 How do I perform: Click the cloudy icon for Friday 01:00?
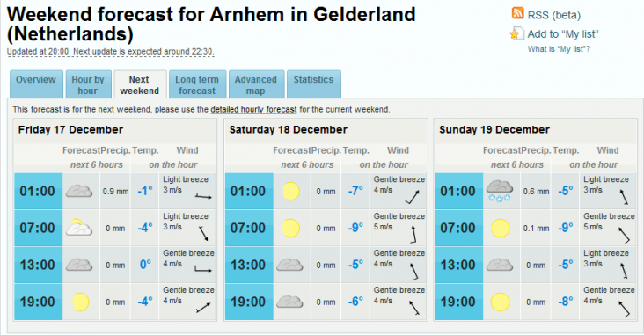pyautogui.click(x=79, y=192)
